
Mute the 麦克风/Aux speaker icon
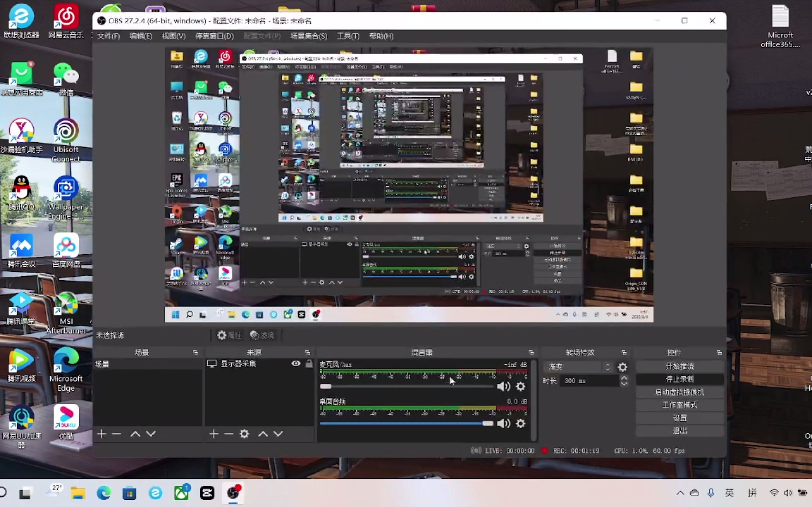click(x=503, y=386)
